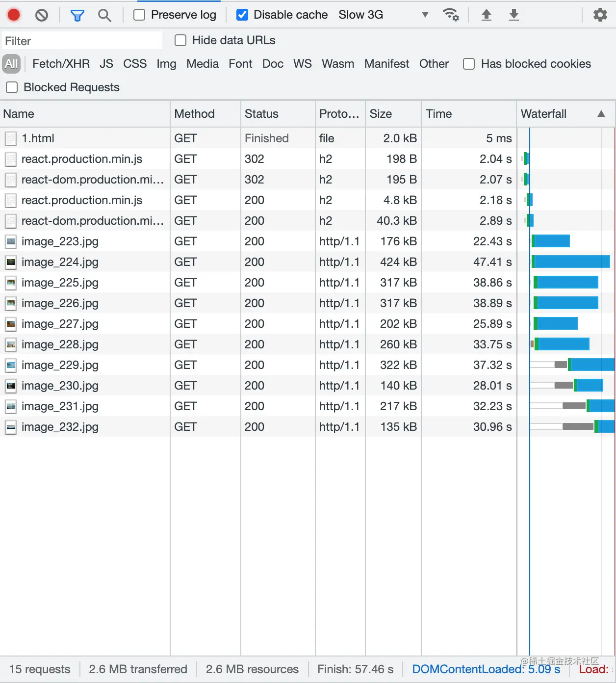Clear the network log
Screen dimensions: 616x683
(41, 15)
